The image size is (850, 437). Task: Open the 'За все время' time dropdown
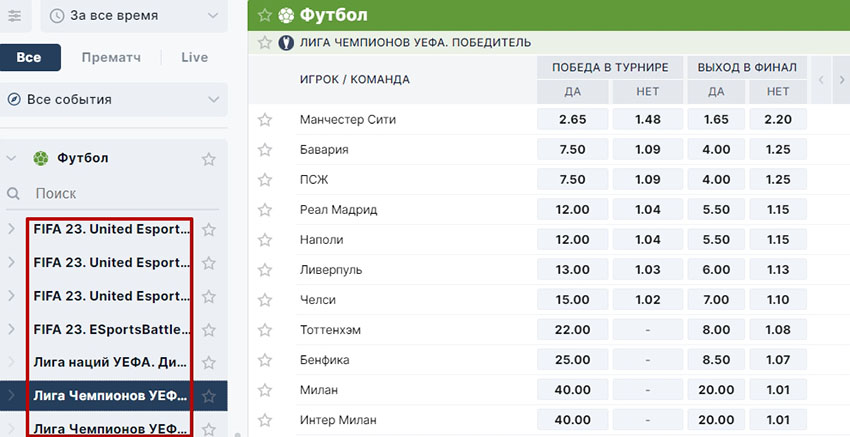click(134, 16)
